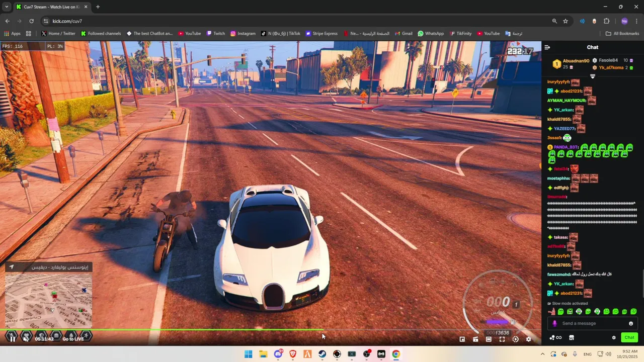Open File Explorer from taskbar
644x362 pixels.
pyautogui.click(x=263, y=354)
